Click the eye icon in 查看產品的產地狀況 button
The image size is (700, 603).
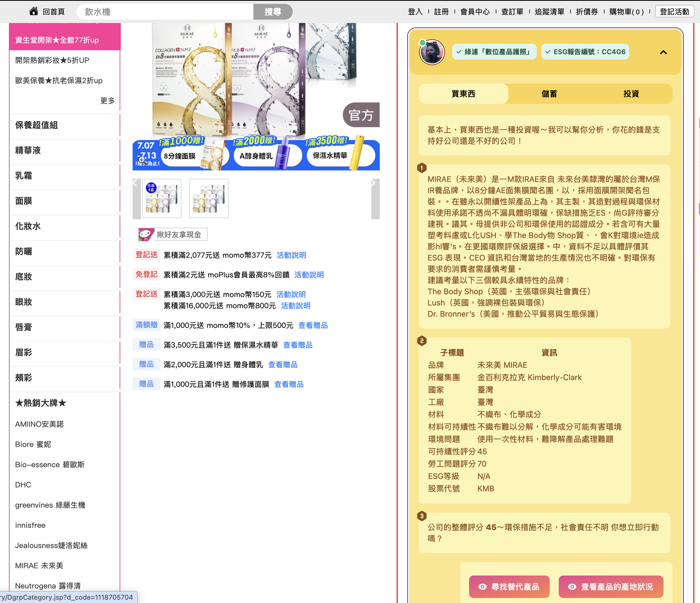pyautogui.click(x=572, y=587)
